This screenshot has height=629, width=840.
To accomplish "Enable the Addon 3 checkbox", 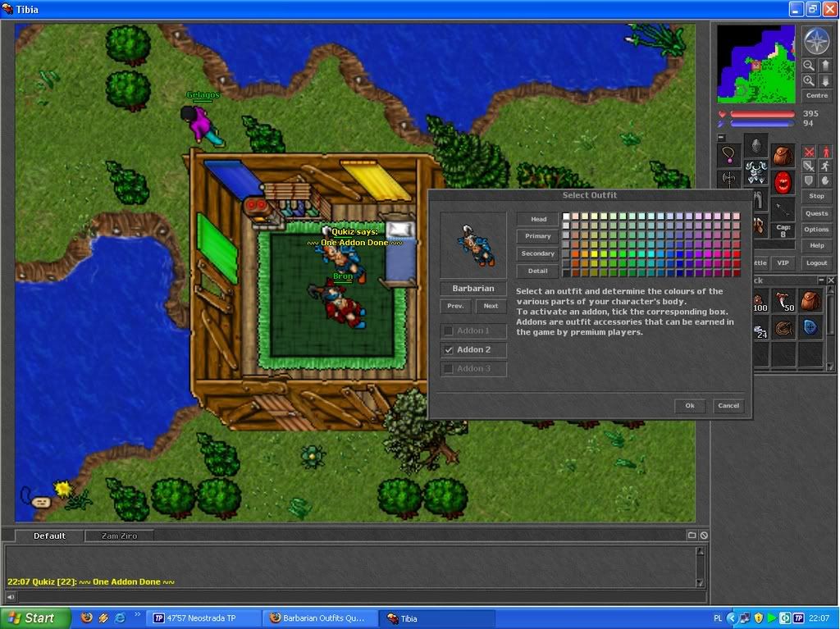I will click(x=449, y=368).
